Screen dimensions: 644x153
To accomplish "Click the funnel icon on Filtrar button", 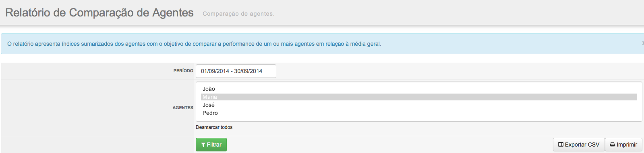I will pyautogui.click(x=203, y=145).
